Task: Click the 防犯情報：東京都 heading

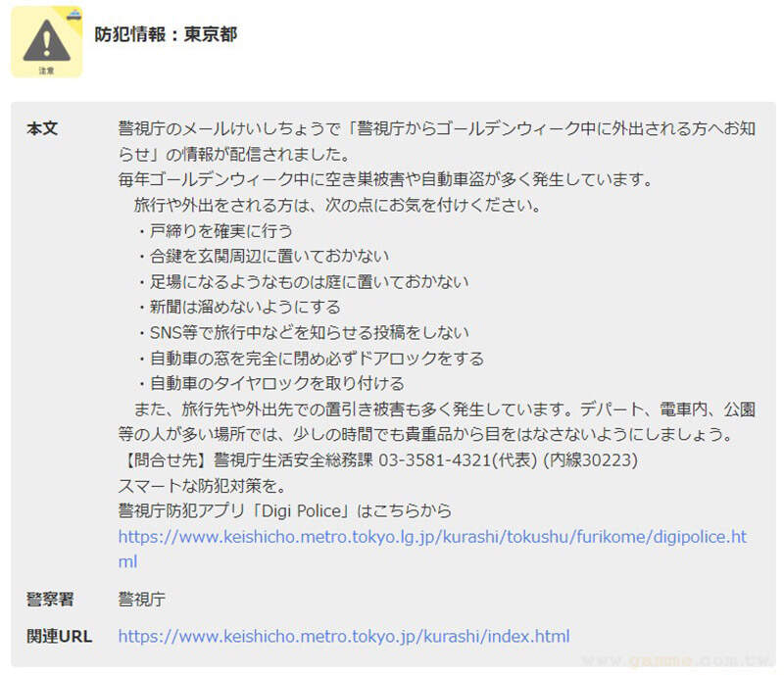Action: coord(166,34)
